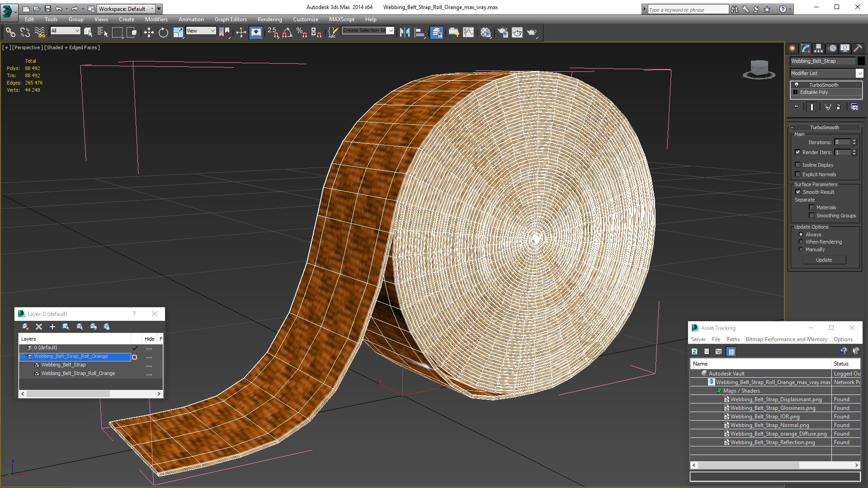Click the TurboSmooth Update button

[x=824, y=260]
